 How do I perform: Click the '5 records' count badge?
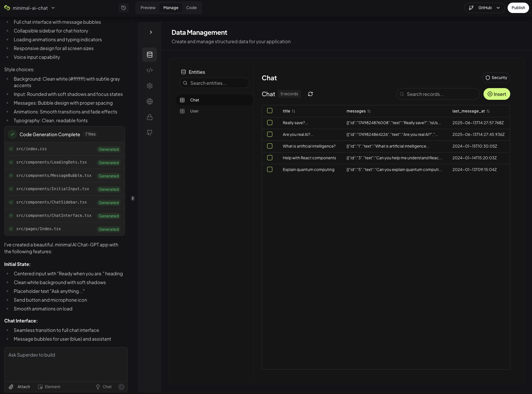click(x=289, y=94)
